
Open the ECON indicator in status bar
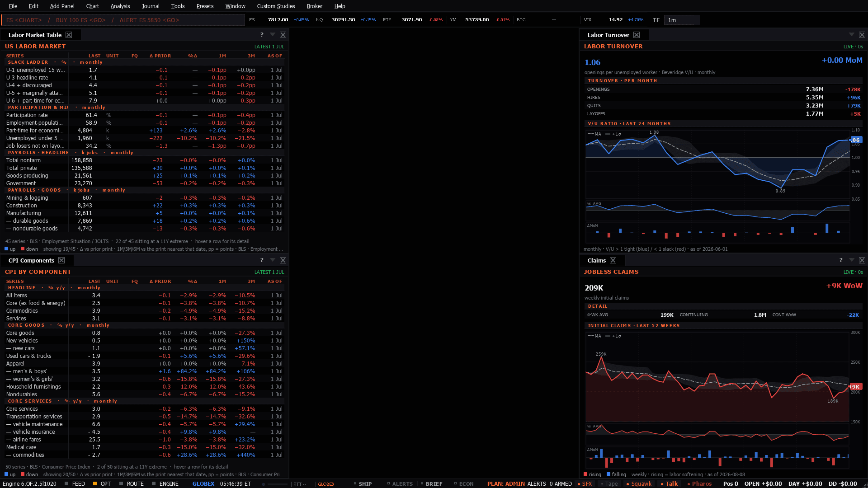click(x=464, y=484)
